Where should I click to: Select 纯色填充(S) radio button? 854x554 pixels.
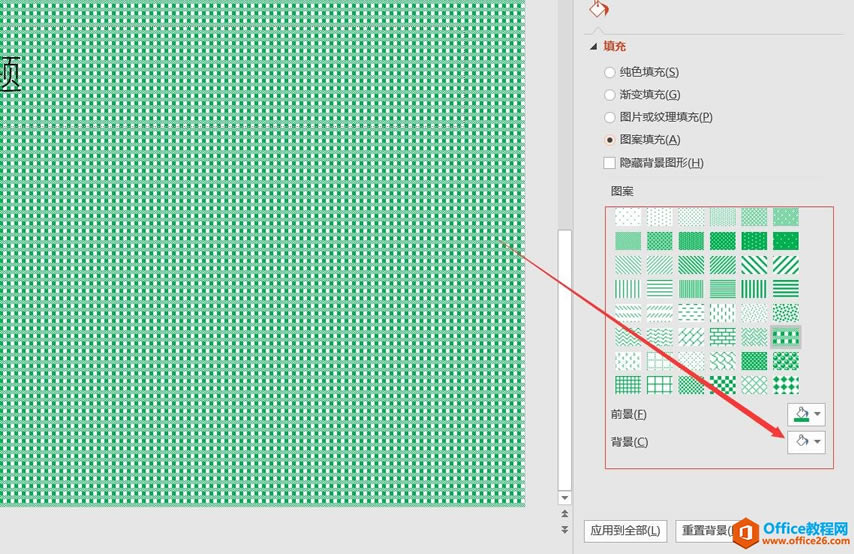pos(609,72)
